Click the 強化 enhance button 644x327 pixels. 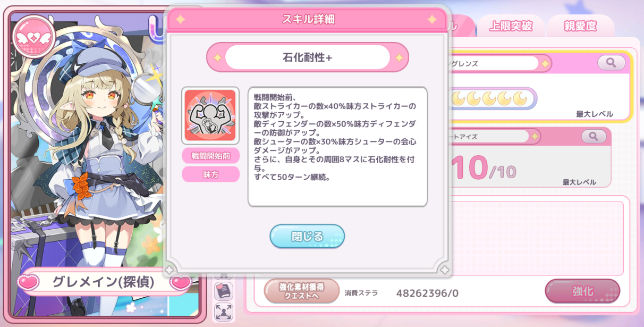pyautogui.click(x=582, y=291)
